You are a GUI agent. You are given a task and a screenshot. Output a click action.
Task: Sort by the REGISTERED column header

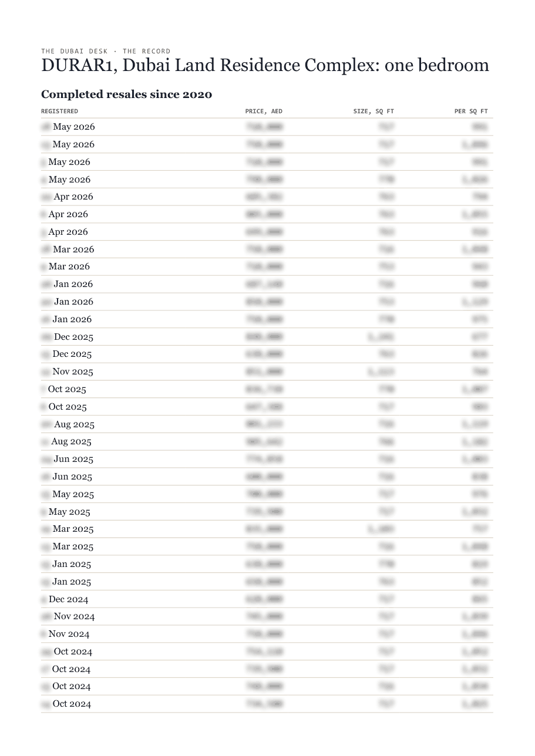(59, 111)
